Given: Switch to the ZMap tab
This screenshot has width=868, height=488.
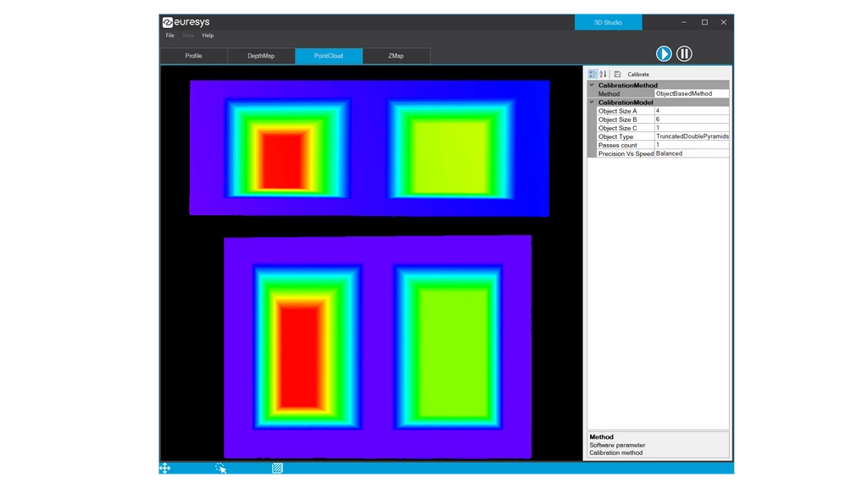Looking at the screenshot, I should (396, 56).
